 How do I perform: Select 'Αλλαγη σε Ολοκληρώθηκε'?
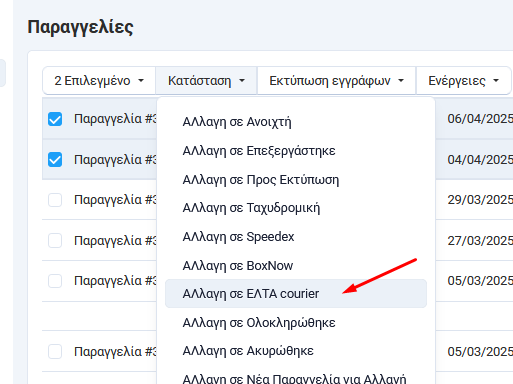tap(296, 323)
